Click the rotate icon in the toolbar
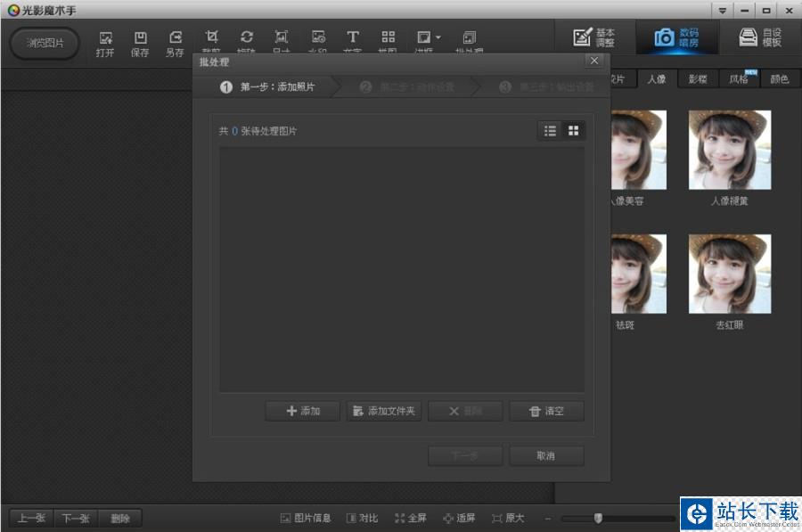Screen dimensions: 802x532 [247, 38]
